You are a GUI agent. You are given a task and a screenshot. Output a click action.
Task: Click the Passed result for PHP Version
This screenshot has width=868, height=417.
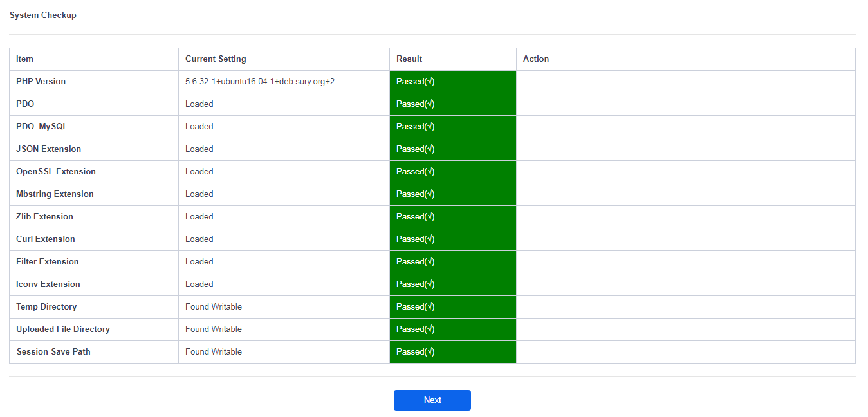(x=453, y=82)
